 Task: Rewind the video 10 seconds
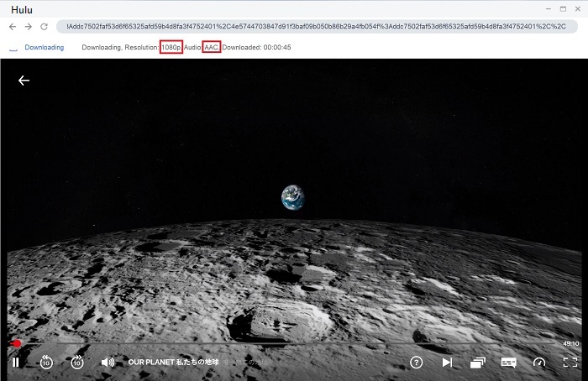[46, 363]
